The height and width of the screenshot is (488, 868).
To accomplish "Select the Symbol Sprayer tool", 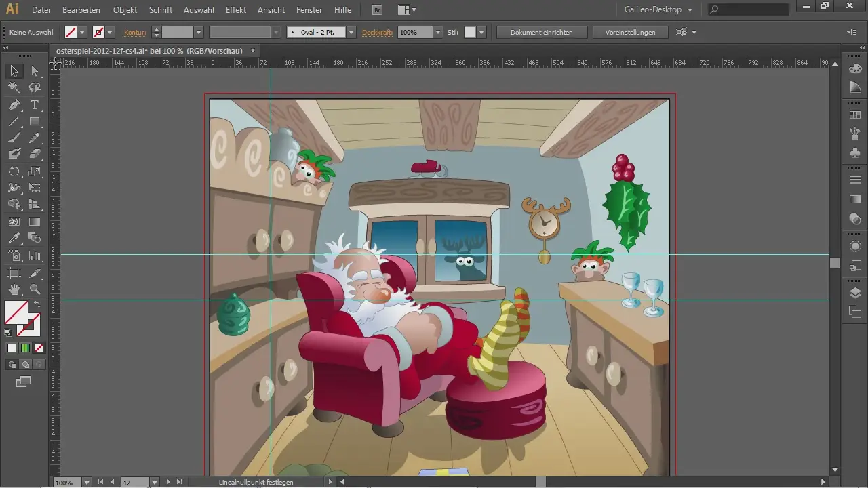I will click(14, 256).
